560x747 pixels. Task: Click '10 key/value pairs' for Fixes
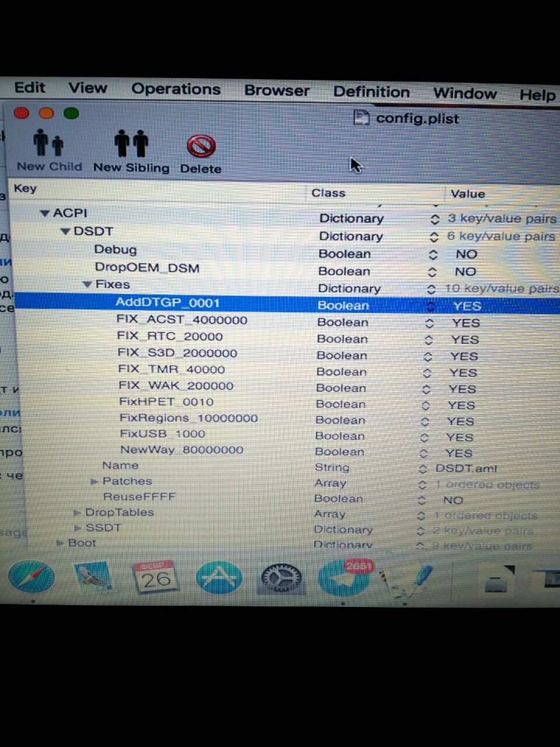point(502,289)
